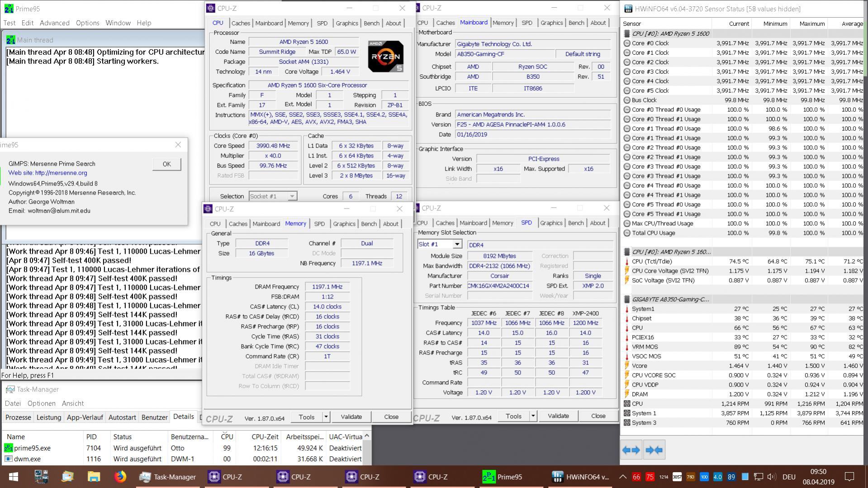
Task: Click the dwm.exe process icon
Action: tap(8, 459)
